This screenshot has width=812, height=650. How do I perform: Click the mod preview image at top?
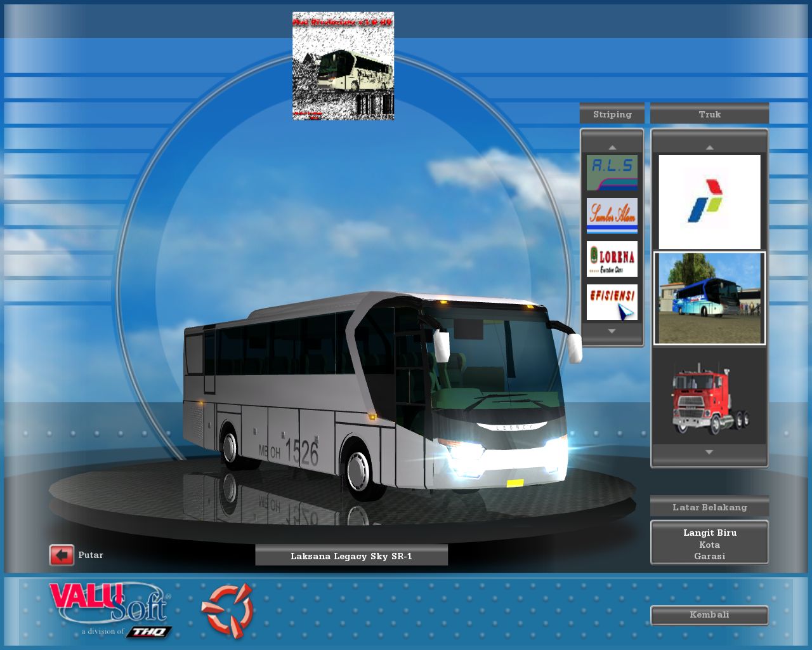[x=343, y=66]
